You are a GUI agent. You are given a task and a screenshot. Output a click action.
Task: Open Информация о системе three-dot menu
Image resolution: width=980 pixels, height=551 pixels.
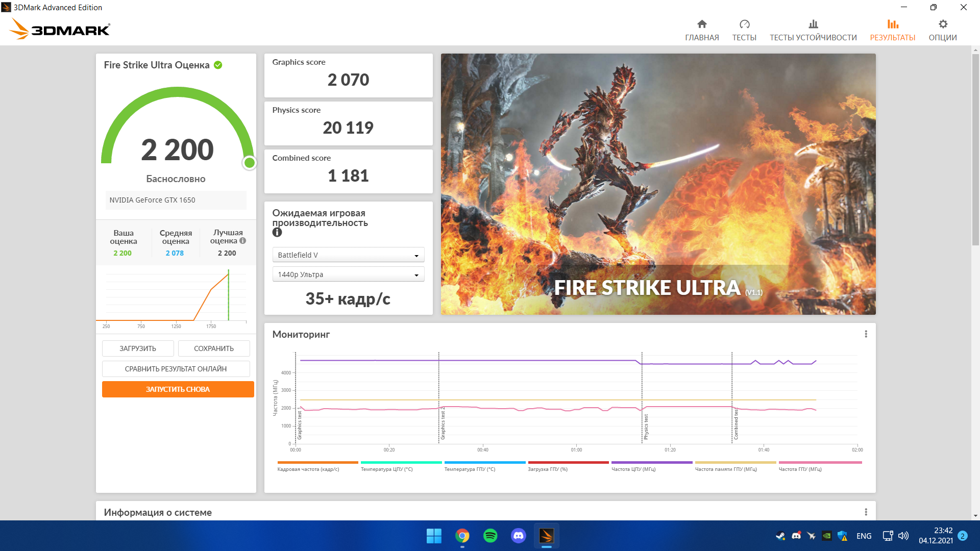click(866, 512)
